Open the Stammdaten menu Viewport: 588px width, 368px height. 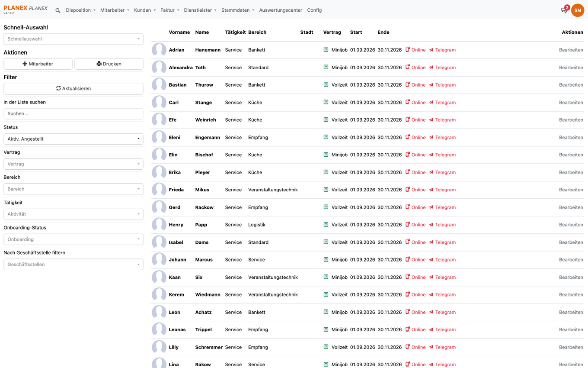click(238, 10)
